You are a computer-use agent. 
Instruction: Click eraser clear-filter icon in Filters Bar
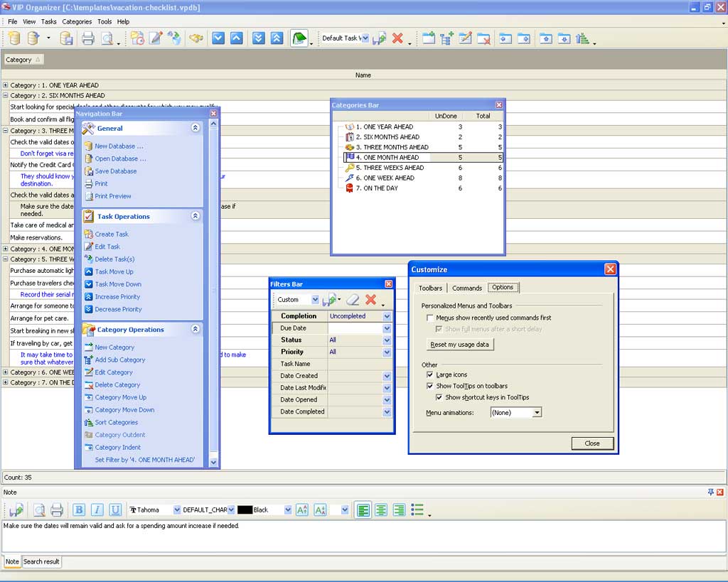coord(352,300)
